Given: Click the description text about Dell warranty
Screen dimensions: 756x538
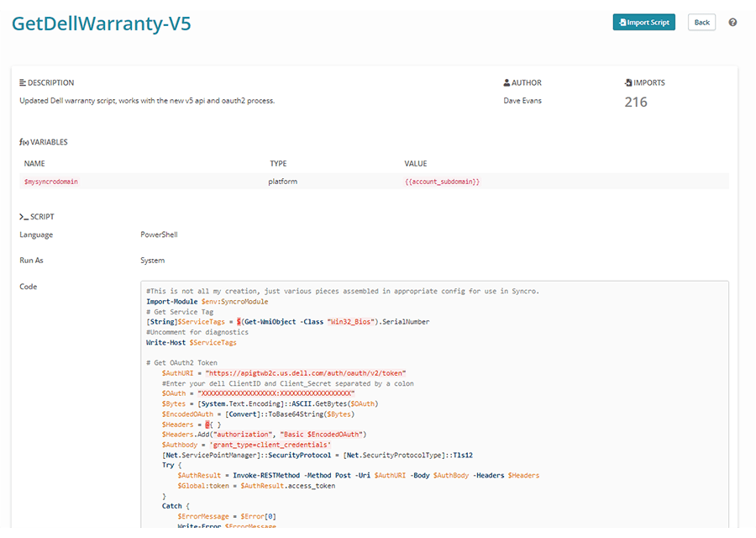Looking at the screenshot, I should pos(147,100).
